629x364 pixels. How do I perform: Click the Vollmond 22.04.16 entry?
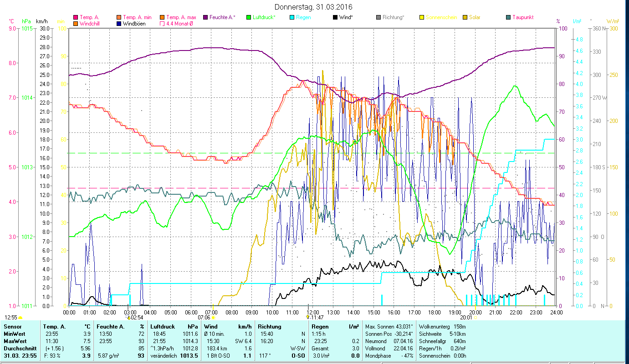click(x=389, y=349)
